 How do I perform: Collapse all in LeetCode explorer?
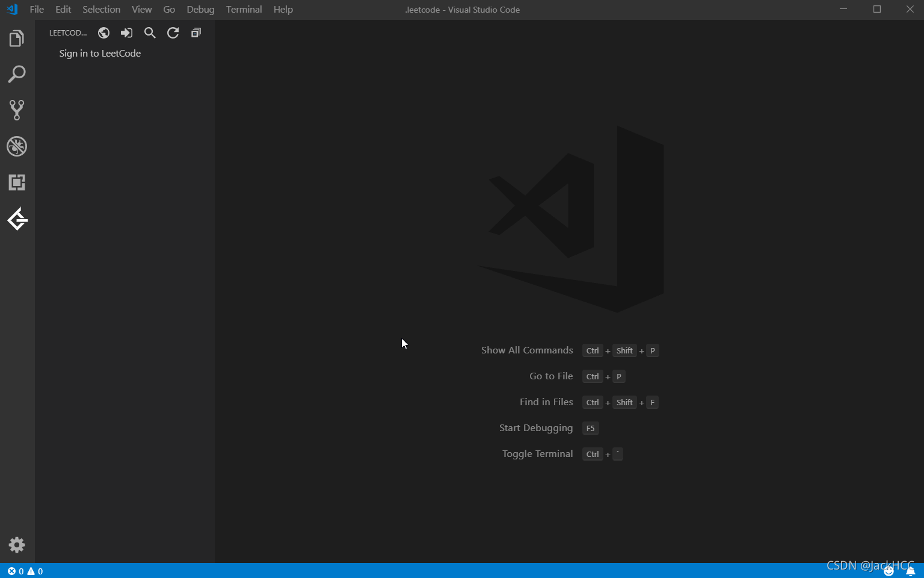(196, 33)
